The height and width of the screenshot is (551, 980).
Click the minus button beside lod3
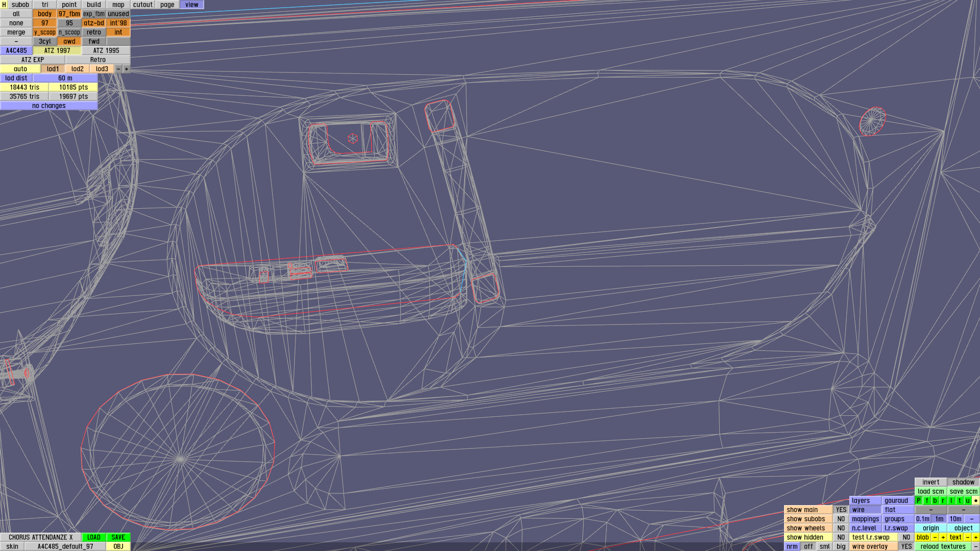point(118,69)
